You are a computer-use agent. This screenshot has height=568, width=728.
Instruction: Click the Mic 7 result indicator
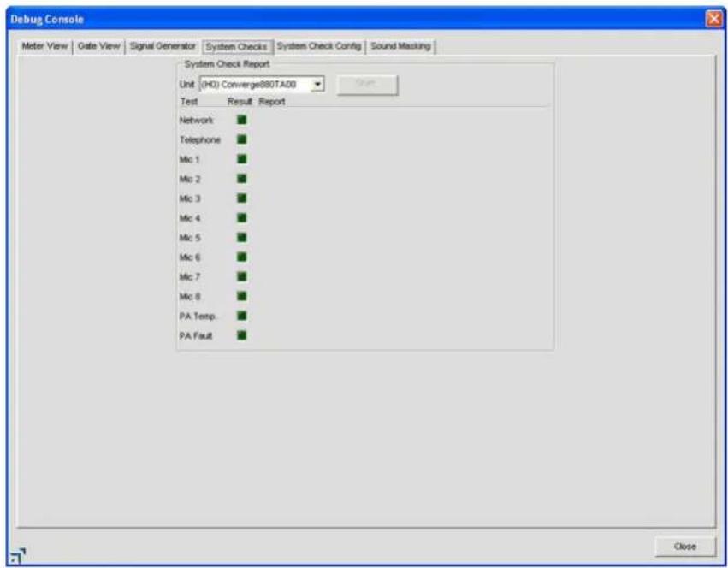[242, 276]
